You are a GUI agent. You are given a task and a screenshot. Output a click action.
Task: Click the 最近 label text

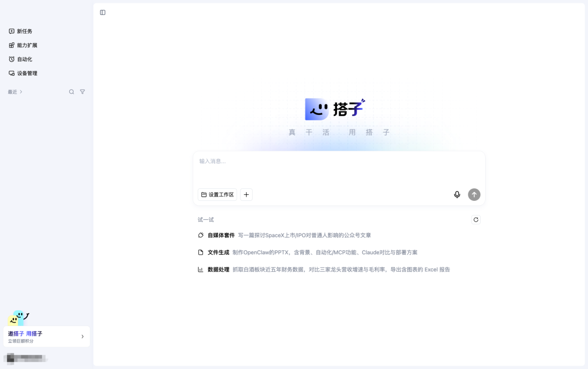pos(13,92)
